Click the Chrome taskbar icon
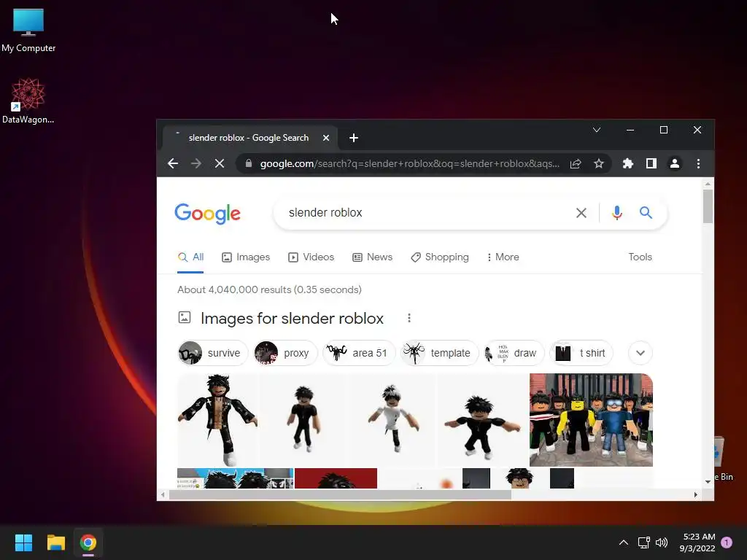The height and width of the screenshot is (560, 747). 88,542
